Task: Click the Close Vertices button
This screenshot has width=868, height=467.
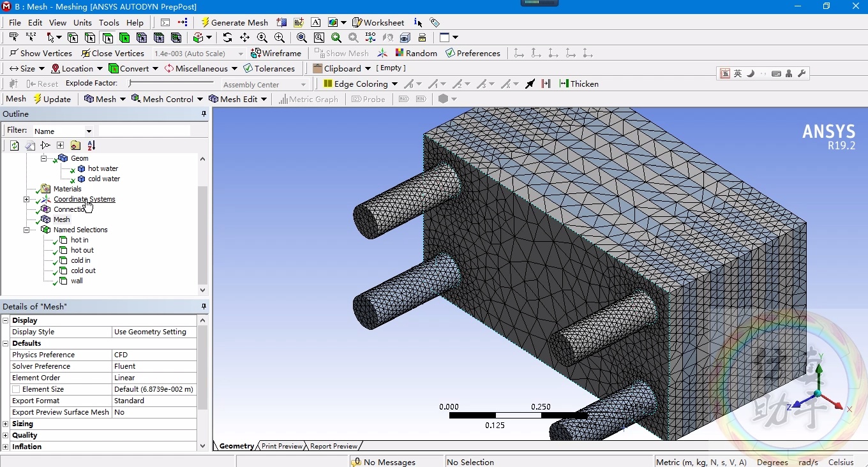Action: click(113, 53)
